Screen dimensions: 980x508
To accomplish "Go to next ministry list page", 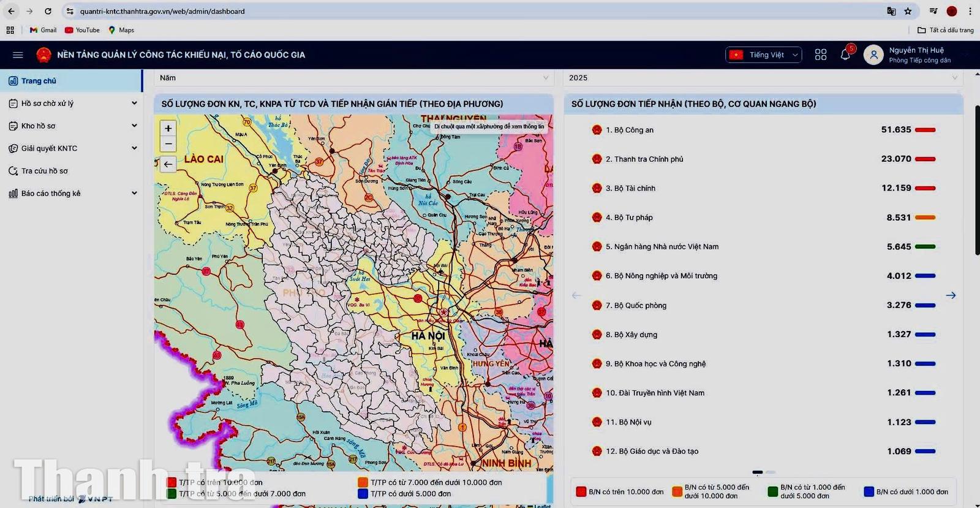I will point(951,295).
